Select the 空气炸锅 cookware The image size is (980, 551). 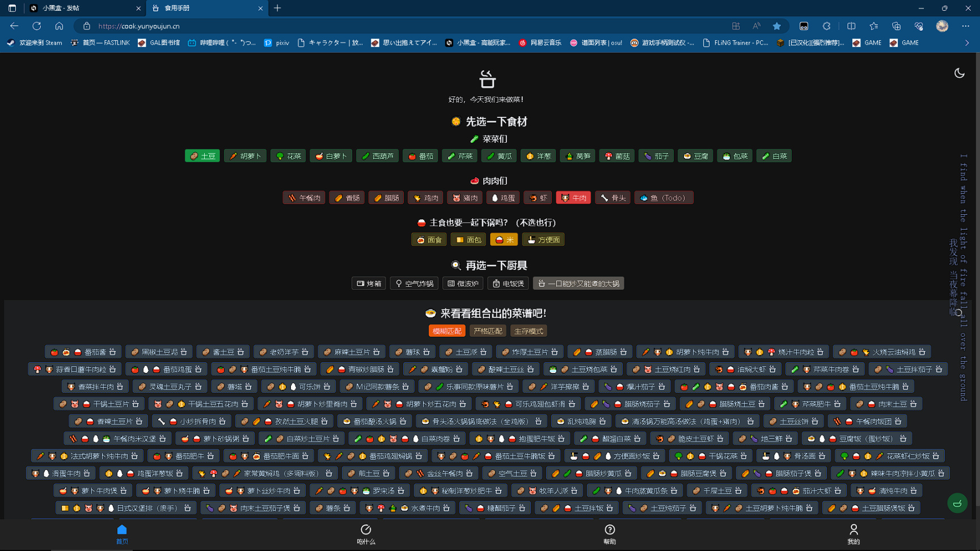click(415, 283)
